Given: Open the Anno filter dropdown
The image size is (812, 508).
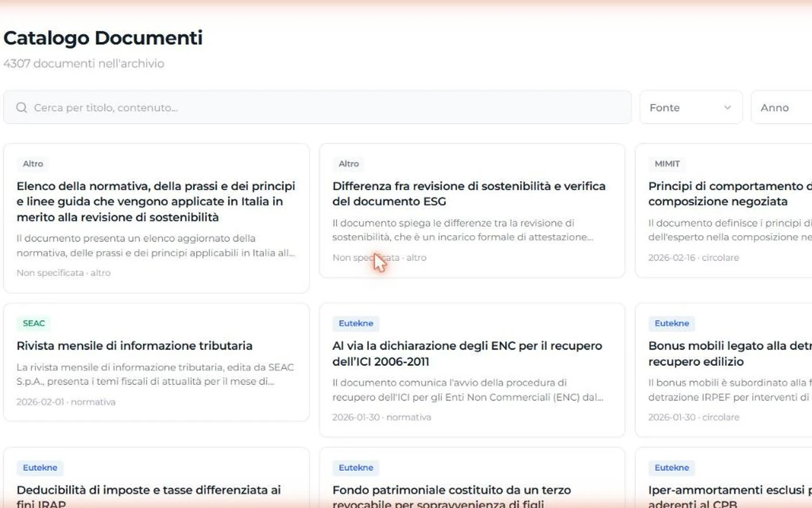Looking at the screenshot, I should [781, 107].
